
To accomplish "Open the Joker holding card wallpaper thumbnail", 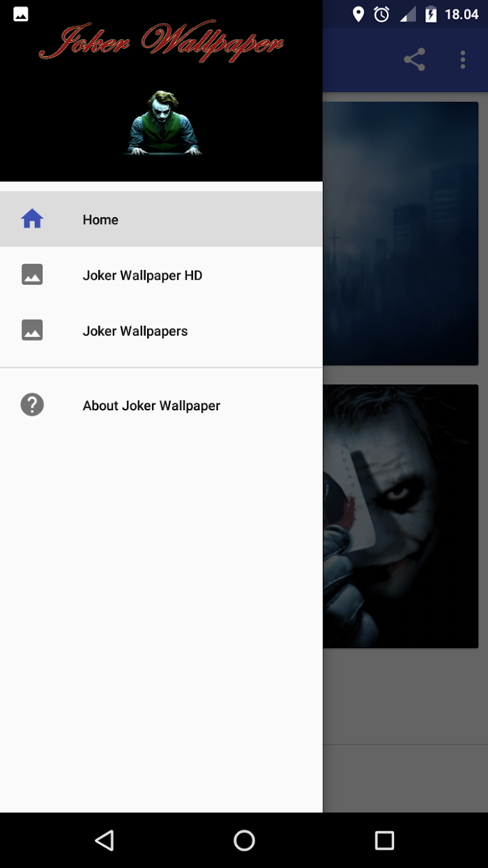I will pyautogui.click(x=400, y=516).
